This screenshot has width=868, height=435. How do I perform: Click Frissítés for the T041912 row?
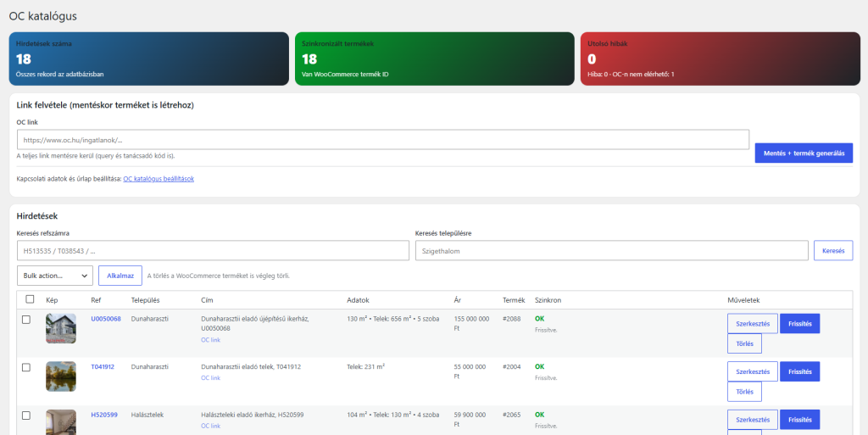pos(800,372)
